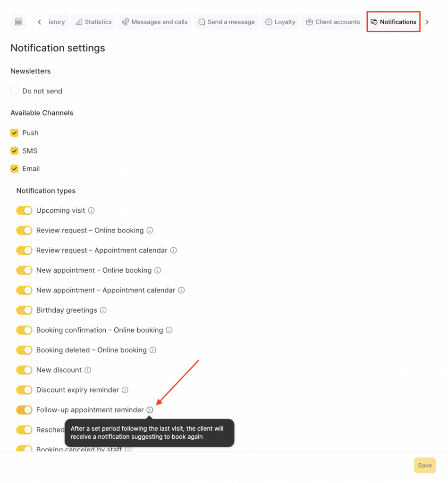Check the Do not send checkbox
The width and height of the screenshot is (448, 483).
tap(15, 91)
